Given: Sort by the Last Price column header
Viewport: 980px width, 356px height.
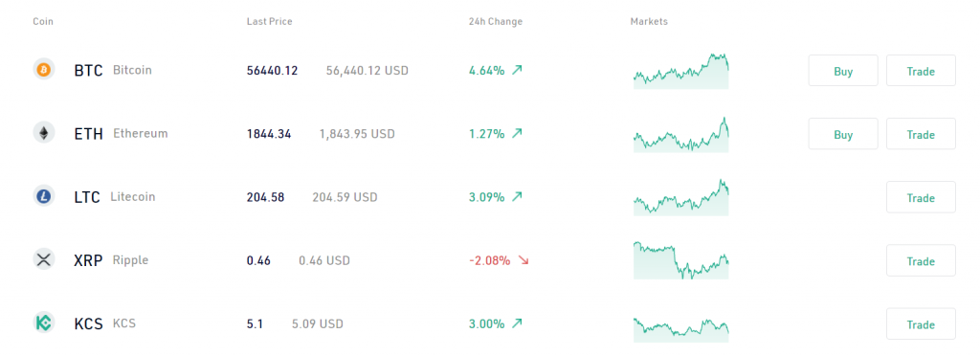Looking at the screenshot, I should point(269,22).
